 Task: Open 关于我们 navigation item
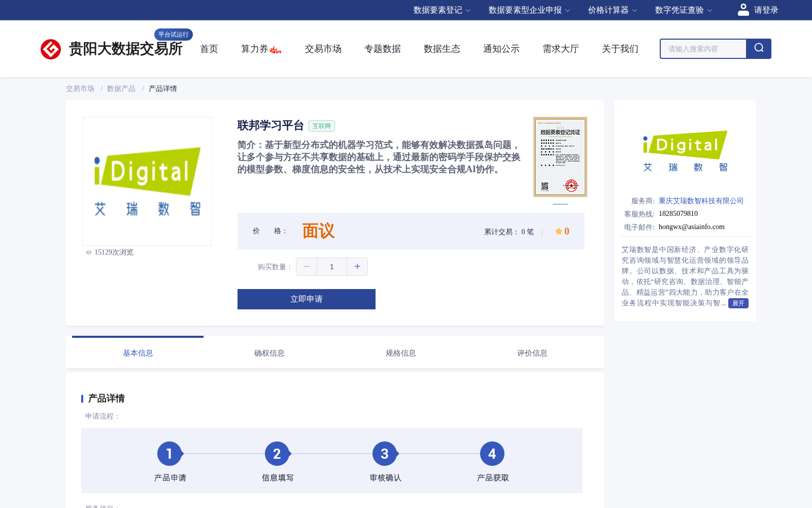pos(620,49)
